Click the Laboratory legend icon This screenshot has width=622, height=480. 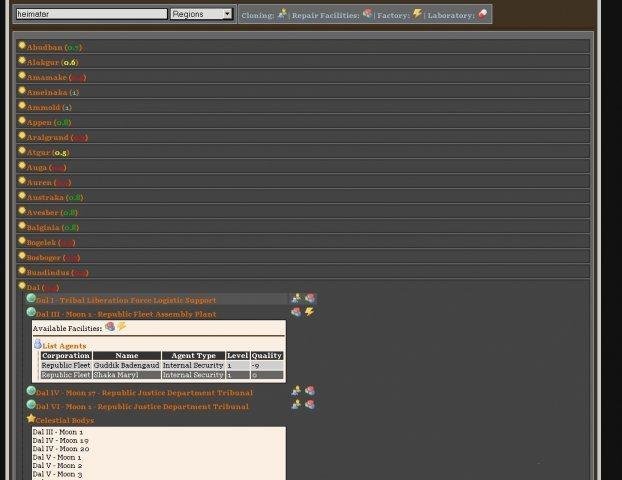[482, 14]
